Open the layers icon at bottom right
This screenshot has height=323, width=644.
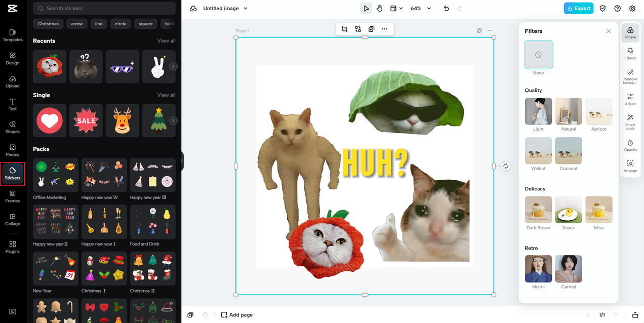tap(635, 315)
